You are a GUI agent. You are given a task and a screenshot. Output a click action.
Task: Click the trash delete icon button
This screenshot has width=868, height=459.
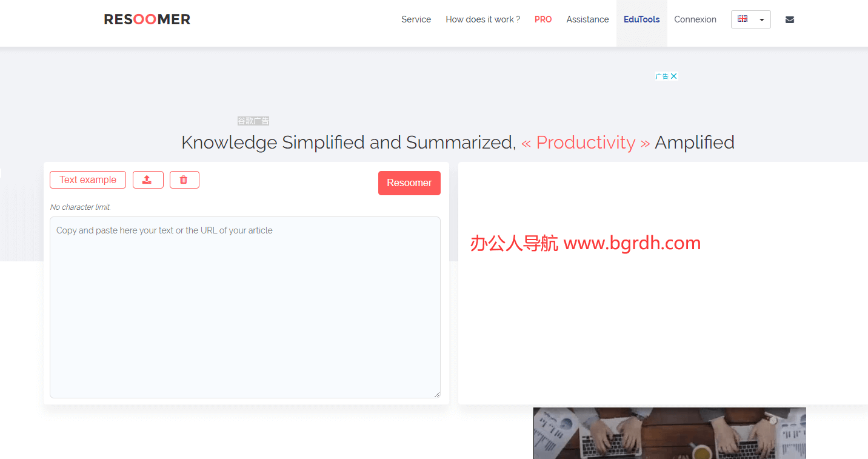pos(184,180)
